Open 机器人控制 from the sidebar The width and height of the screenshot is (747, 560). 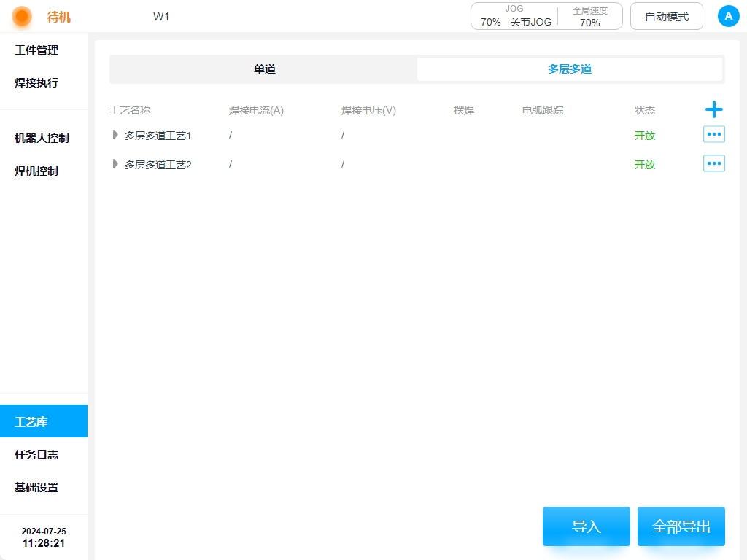(42, 139)
